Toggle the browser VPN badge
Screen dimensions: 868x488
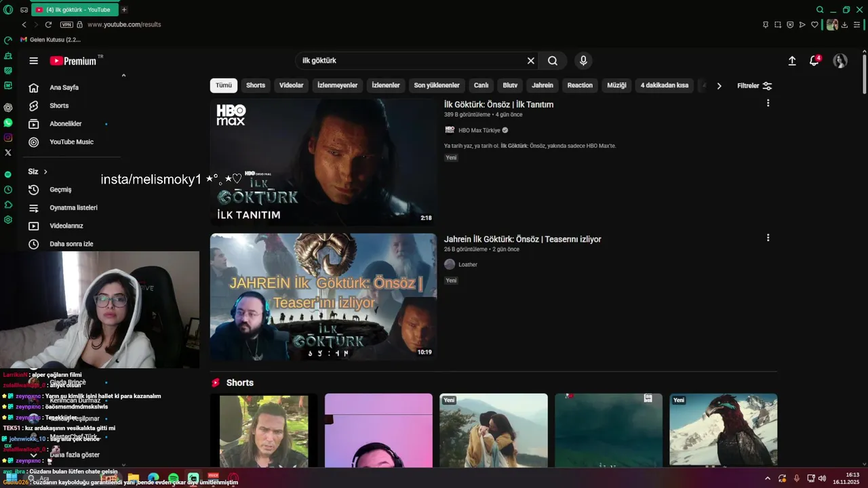click(66, 24)
